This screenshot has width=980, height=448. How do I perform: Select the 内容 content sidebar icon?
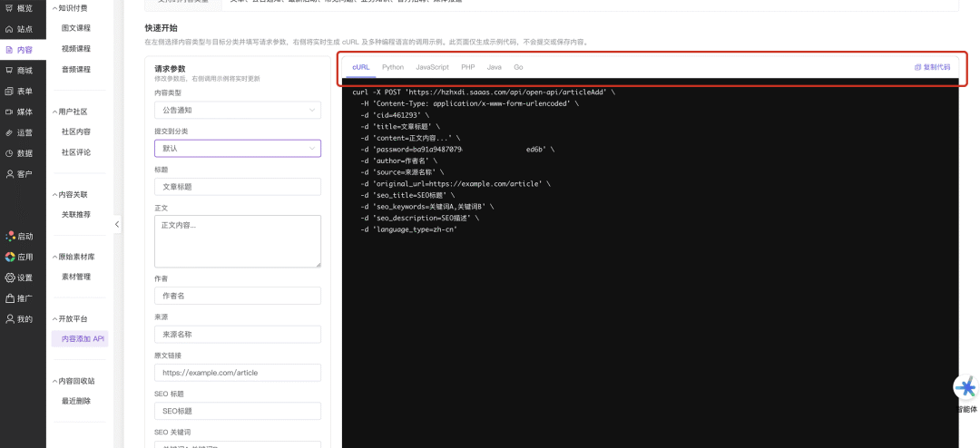(9, 49)
